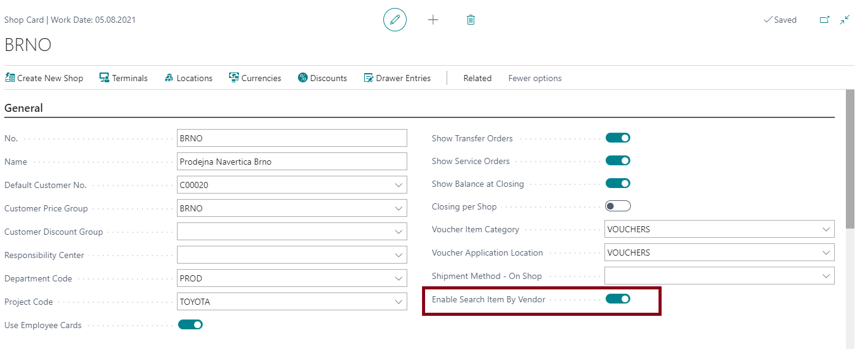Click the vertical scrollbar thumb
Screen dimensions: 868x349
point(850,159)
